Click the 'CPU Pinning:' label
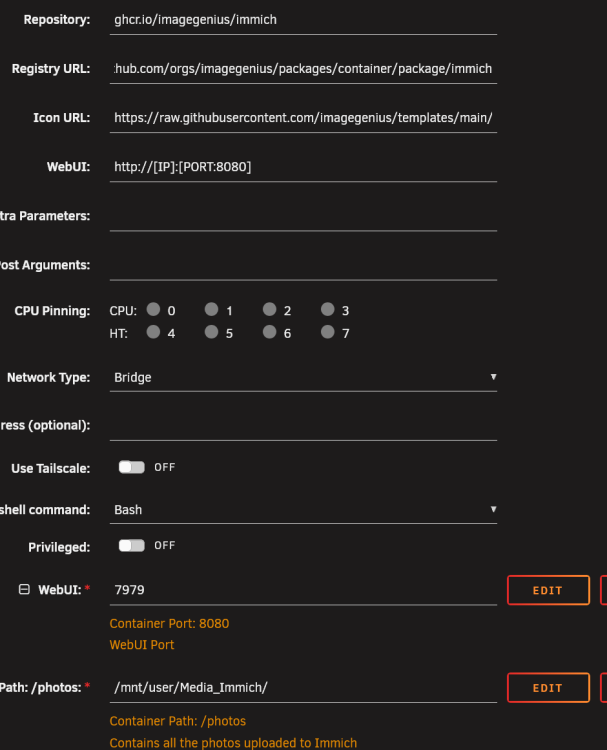The height and width of the screenshot is (750, 607). pos(52,311)
